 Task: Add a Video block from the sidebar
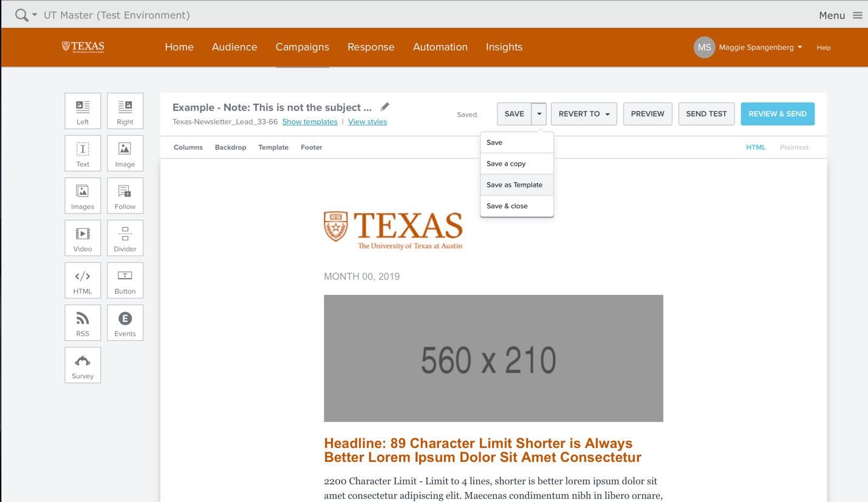(83, 238)
